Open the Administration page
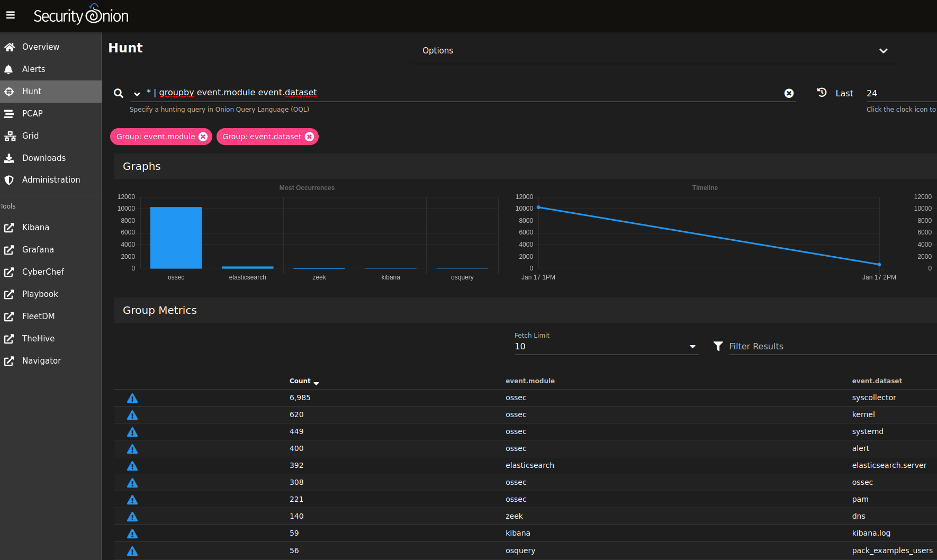 pos(51,180)
